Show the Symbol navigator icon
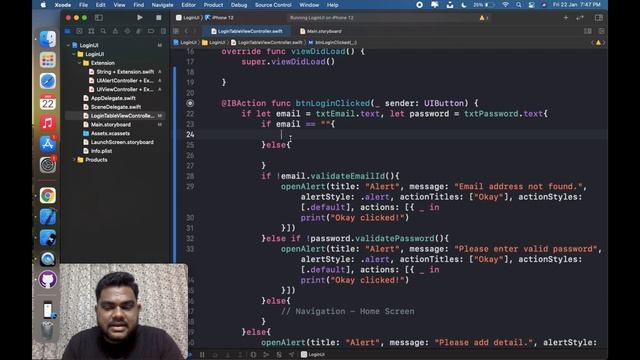 tap(91, 31)
